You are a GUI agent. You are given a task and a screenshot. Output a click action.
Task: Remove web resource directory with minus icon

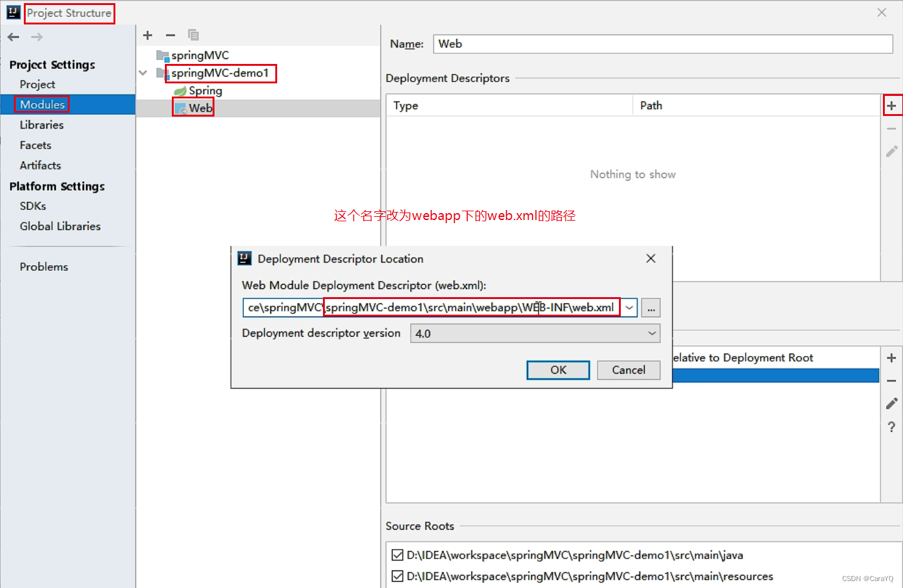[892, 381]
